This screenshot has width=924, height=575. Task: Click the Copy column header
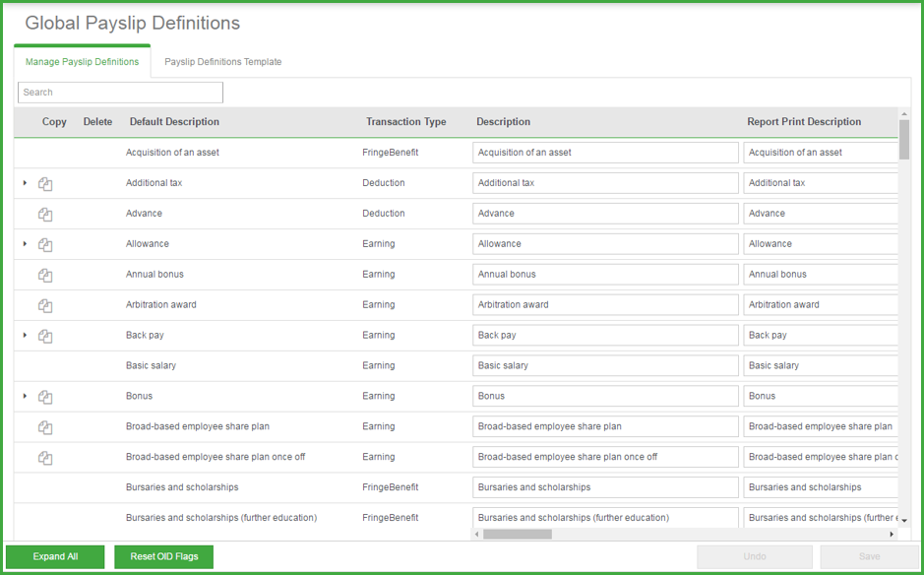click(x=54, y=121)
